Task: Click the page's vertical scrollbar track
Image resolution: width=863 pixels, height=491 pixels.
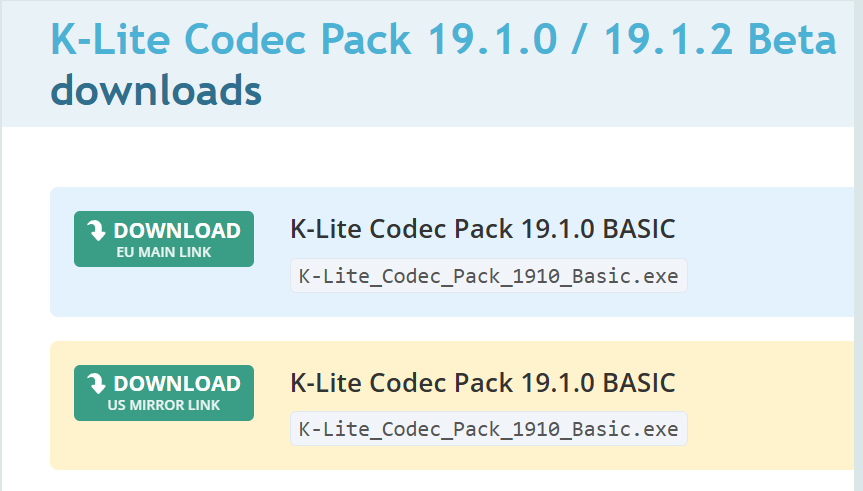Action: (x=858, y=246)
